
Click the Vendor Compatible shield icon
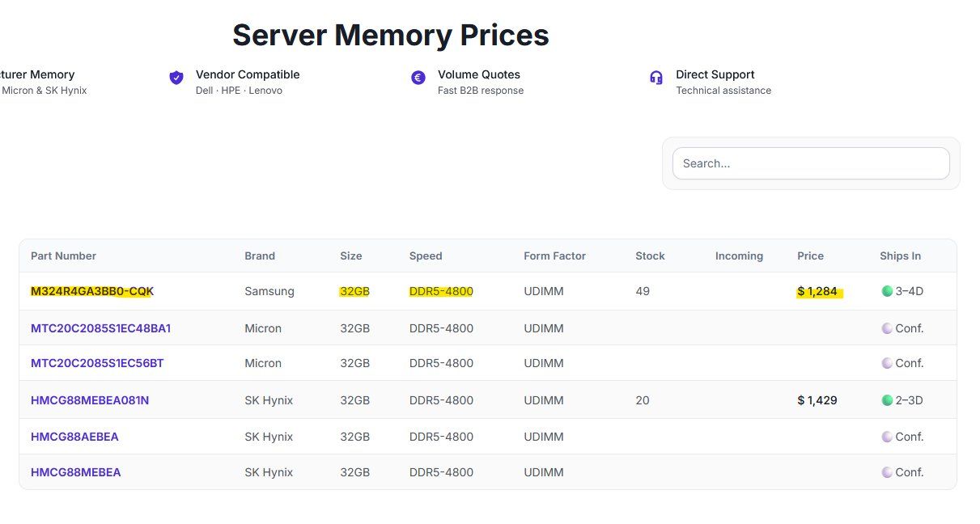point(176,78)
